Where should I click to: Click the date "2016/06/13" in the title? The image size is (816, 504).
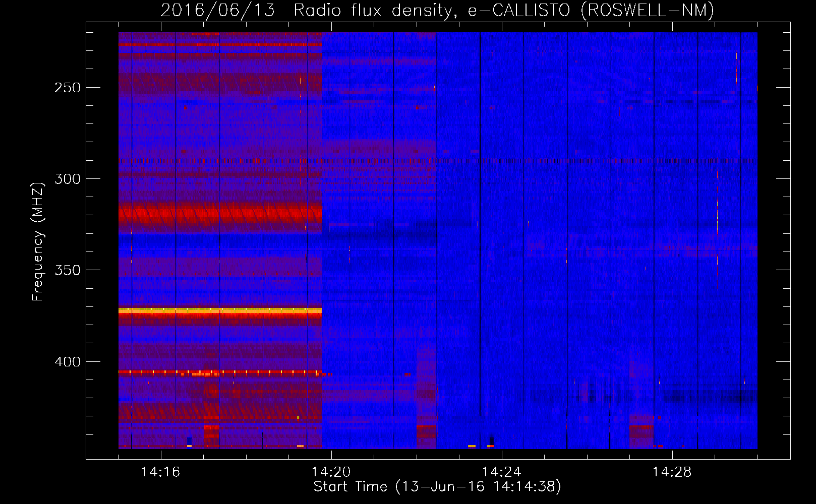[x=218, y=10]
